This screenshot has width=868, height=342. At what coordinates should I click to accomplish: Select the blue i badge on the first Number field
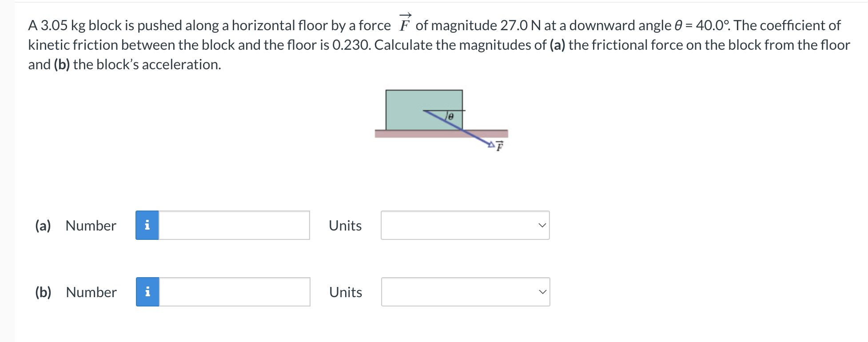(x=147, y=226)
